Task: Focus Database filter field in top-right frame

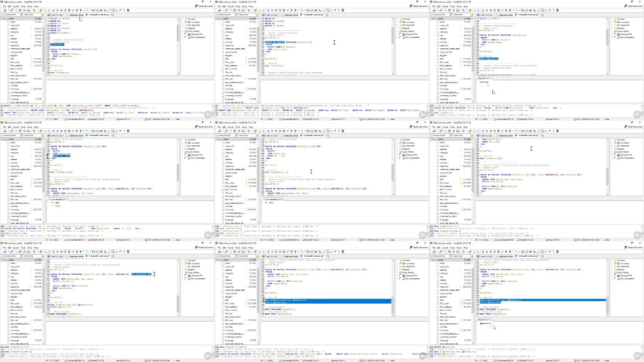Action: click(x=440, y=15)
